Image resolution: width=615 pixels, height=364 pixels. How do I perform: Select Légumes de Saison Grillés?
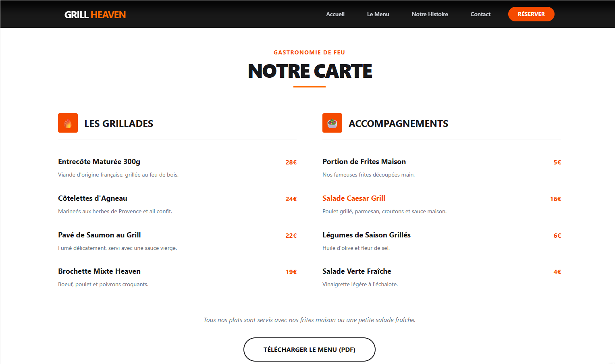(x=366, y=235)
